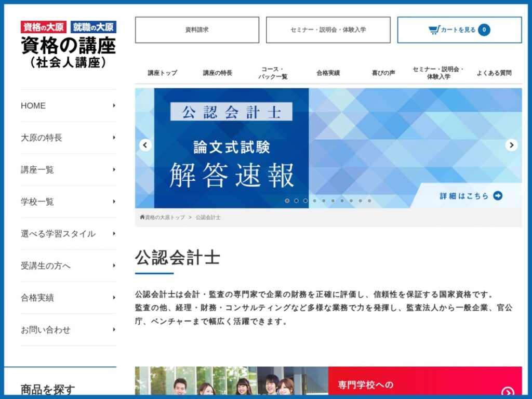Click 資格の大原トップ breadcrumb link
532x399 pixels.
(165, 217)
